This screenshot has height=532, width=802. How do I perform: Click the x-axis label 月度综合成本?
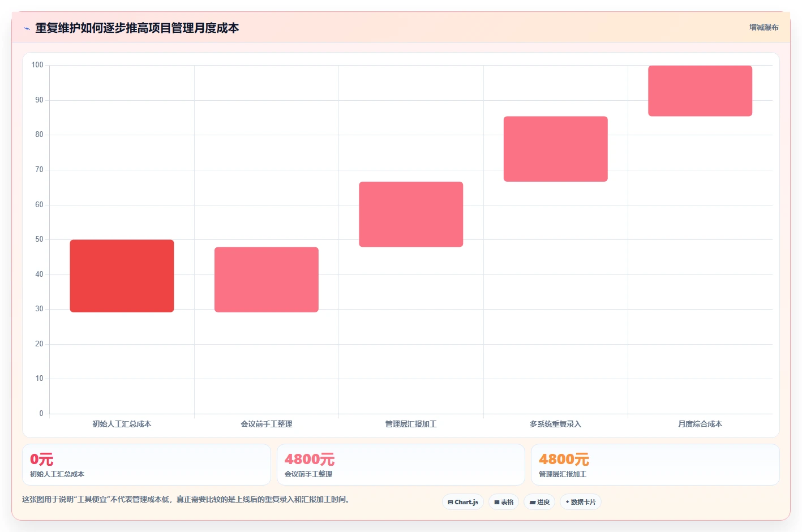click(700, 424)
